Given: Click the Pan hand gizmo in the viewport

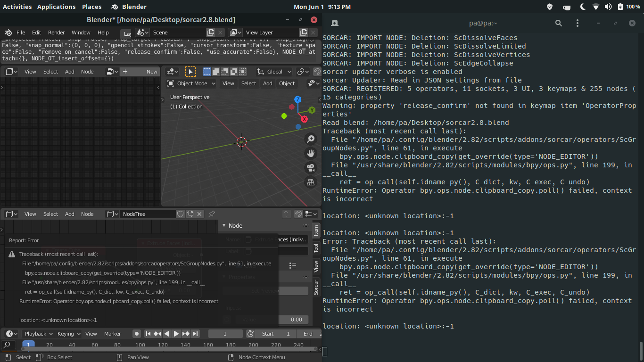Looking at the screenshot, I should [x=311, y=153].
